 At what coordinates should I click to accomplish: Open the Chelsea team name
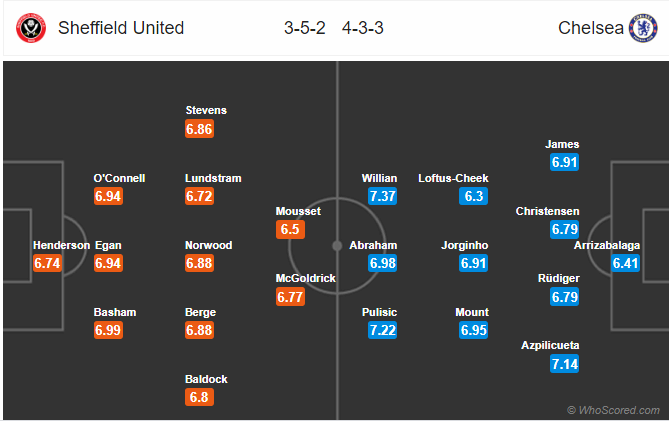pos(590,28)
